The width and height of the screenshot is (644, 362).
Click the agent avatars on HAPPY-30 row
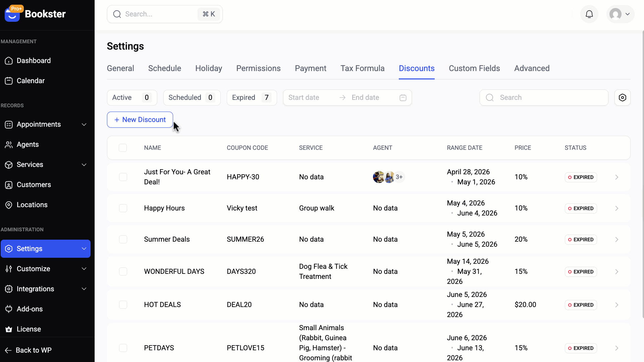coord(389,177)
